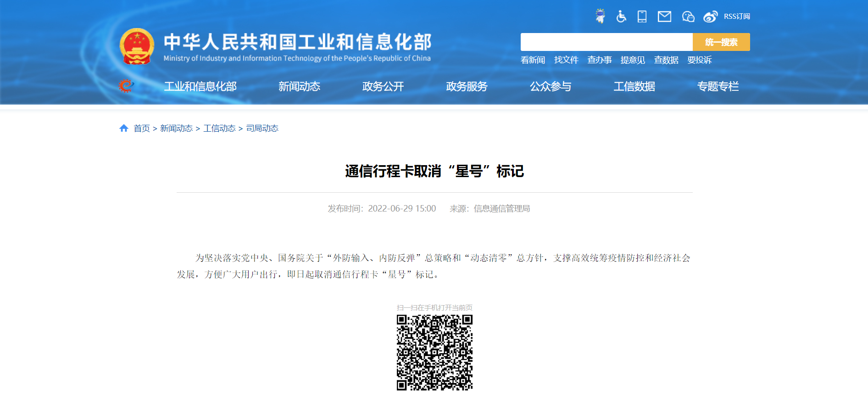
Task: Open the robot assistant icon
Action: (600, 17)
